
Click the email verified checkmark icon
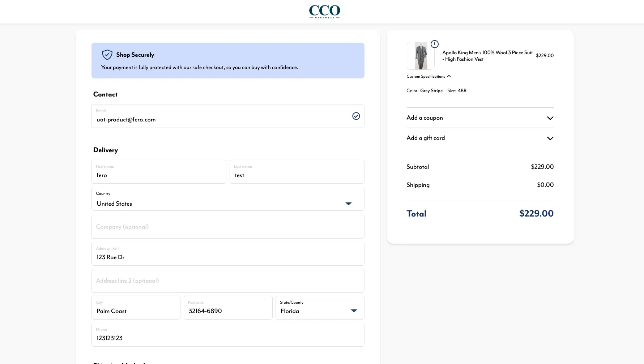pyautogui.click(x=356, y=116)
